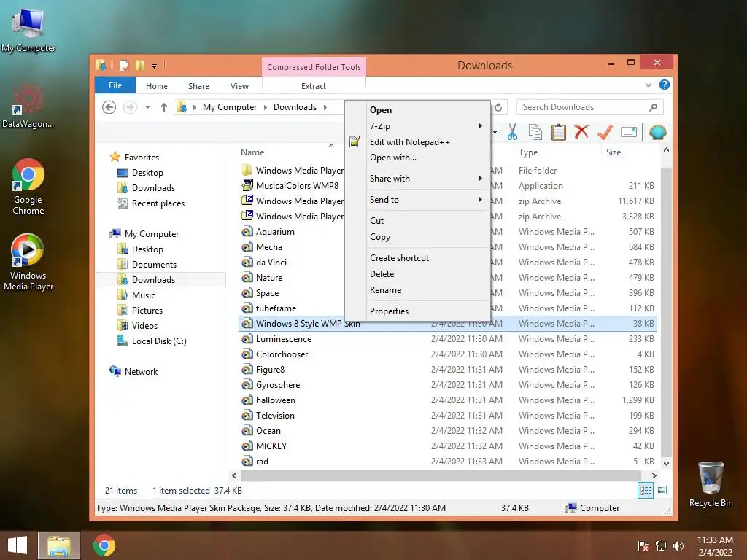Click dropdown arrow left of scissors icon

495,132
